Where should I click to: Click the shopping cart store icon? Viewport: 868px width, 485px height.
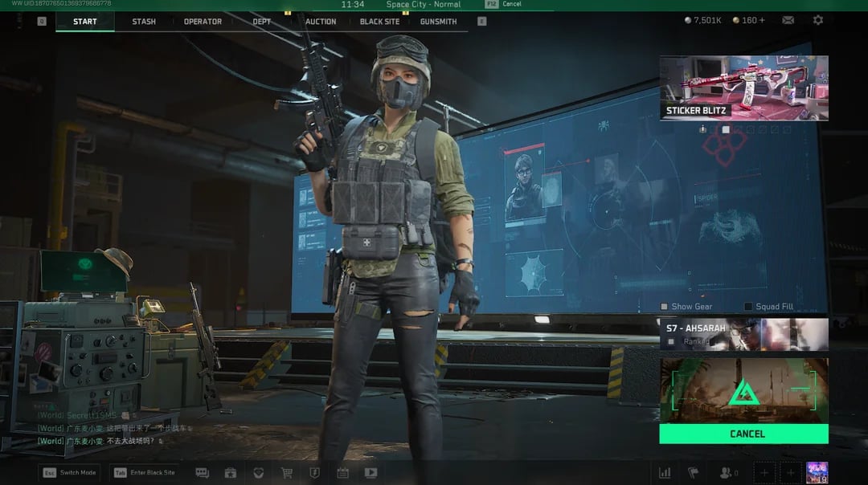286,473
